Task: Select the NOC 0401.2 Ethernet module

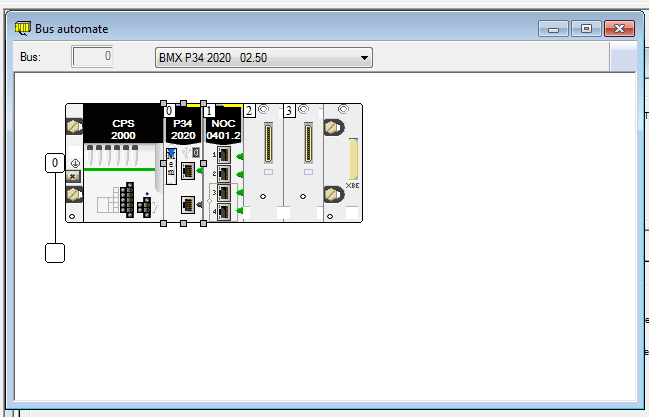Action: 223,127
